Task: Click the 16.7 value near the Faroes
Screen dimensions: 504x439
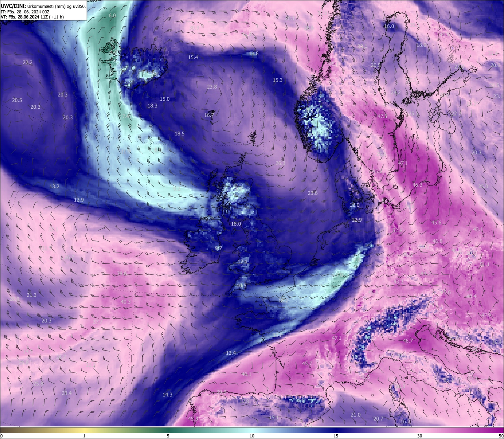Action: click(x=209, y=115)
